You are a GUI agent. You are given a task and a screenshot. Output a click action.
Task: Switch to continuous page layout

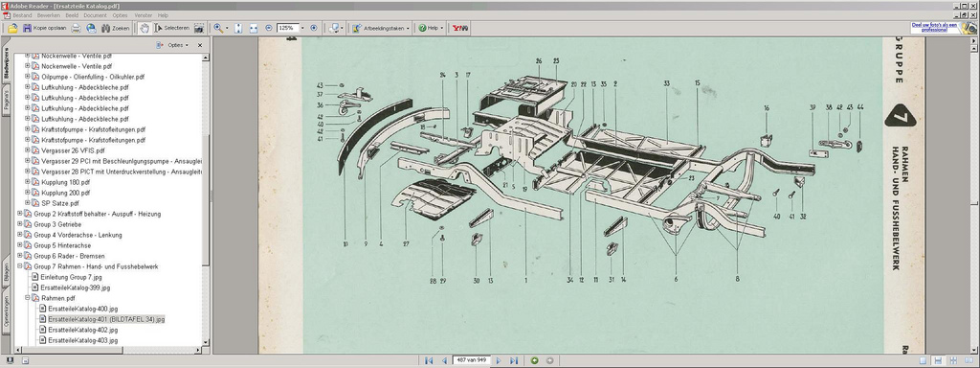click(938, 360)
